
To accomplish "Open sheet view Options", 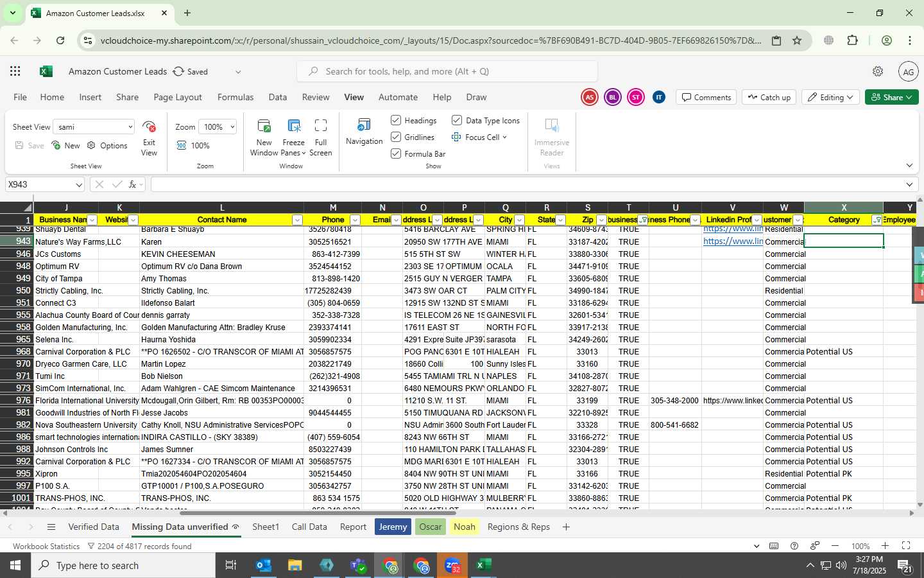I will (x=107, y=146).
